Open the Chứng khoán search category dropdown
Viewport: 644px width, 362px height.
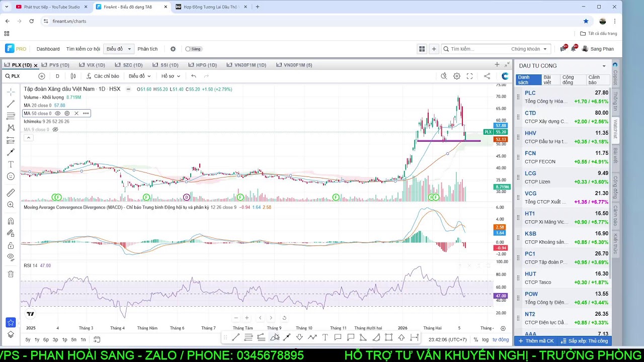(529, 49)
